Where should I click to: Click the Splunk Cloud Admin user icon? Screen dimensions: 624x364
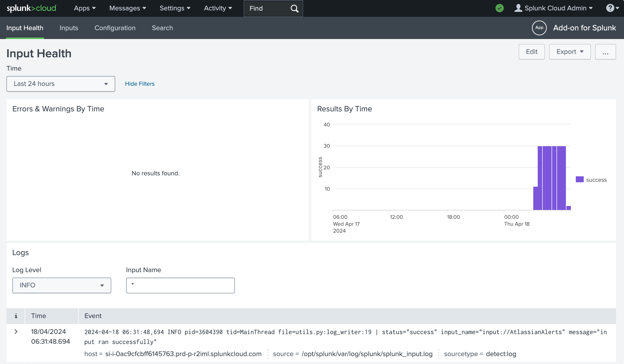[x=518, y=8]
